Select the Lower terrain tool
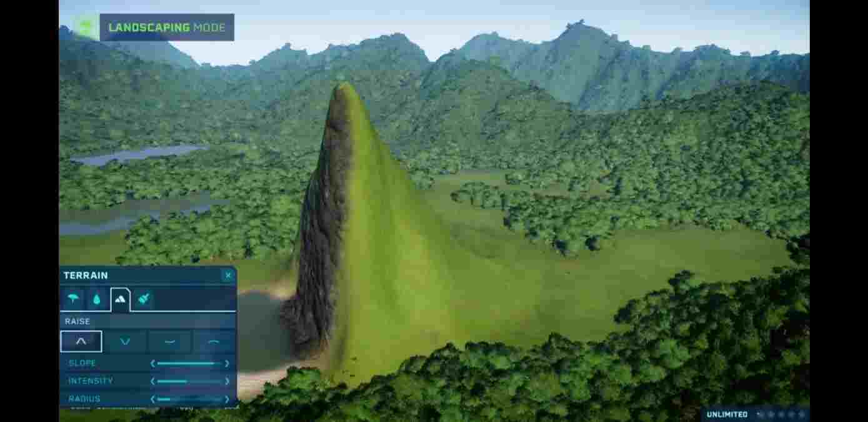This screenshot has width=868, height=422. [x=125, y=341]
